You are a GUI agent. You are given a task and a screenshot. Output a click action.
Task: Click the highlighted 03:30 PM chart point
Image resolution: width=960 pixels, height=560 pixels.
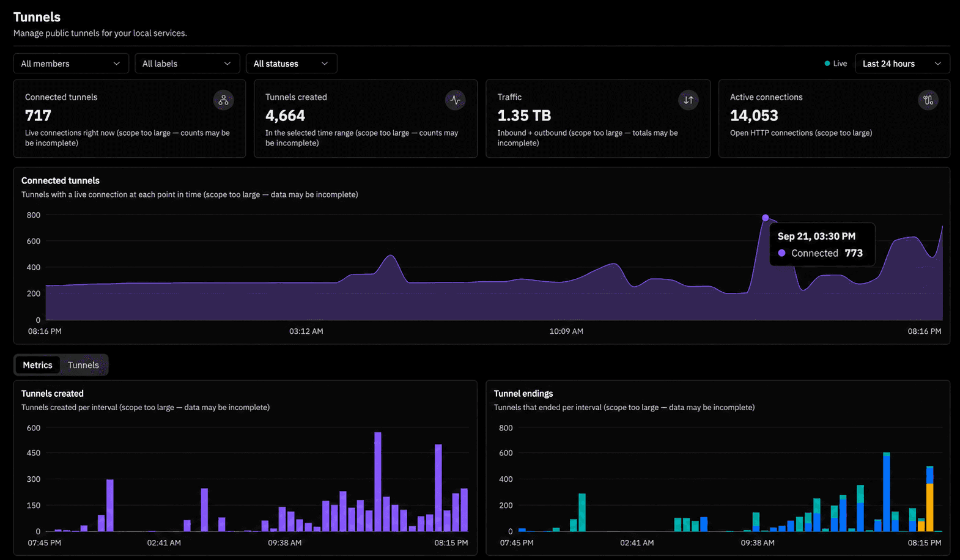point(766,218)
